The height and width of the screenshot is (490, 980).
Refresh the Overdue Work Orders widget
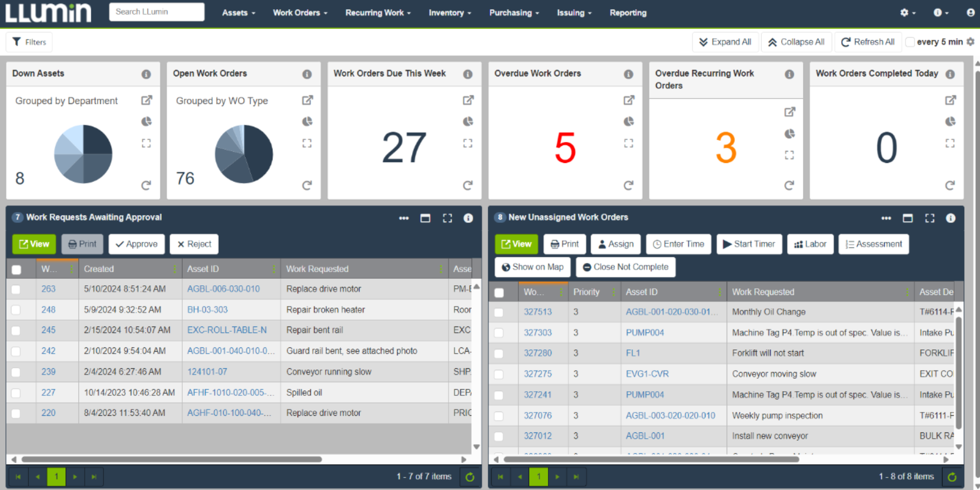tap(628, 185)
